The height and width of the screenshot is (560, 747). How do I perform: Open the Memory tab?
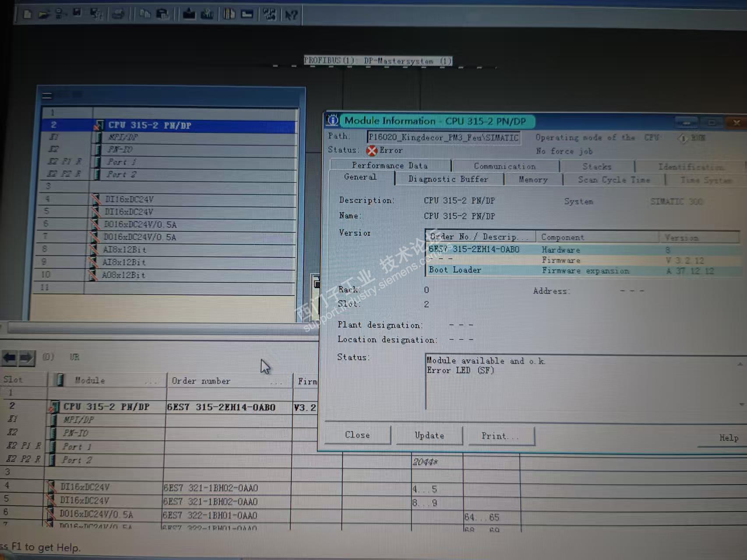pos(533,180)
